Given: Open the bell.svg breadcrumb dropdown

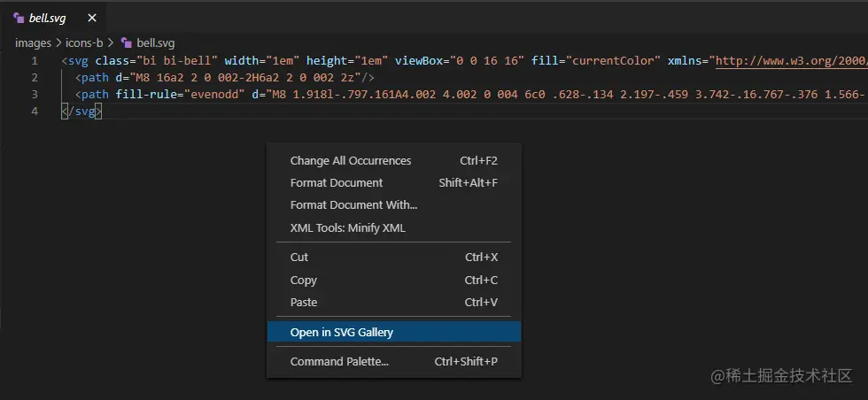Looking at the screenshot, I should pos(155,42).
